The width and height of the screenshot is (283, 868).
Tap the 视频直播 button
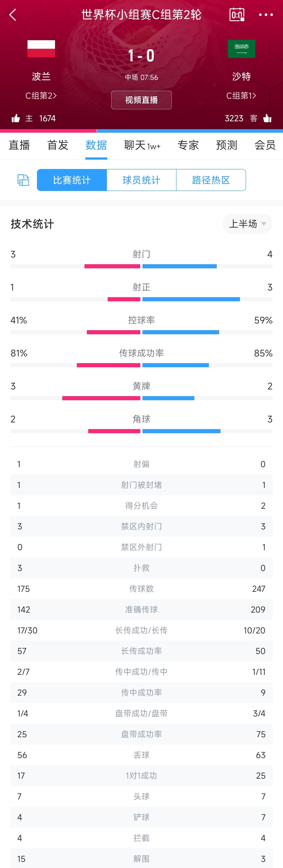point(141,100)
